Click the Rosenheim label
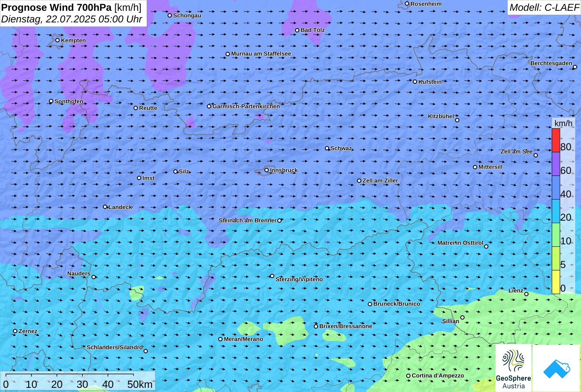The image size is (581, 392). [426, 4]
